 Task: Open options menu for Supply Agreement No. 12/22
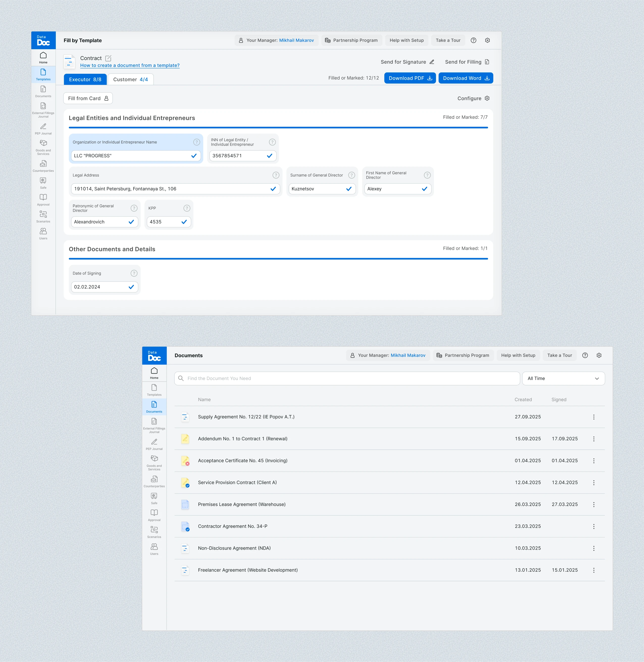coord(594,417)
